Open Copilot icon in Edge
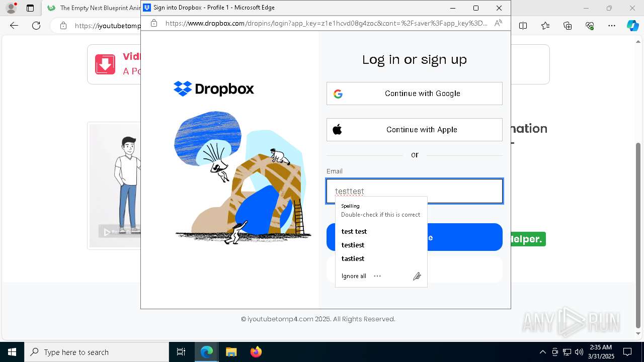The image size is (644, 362). 632,26
